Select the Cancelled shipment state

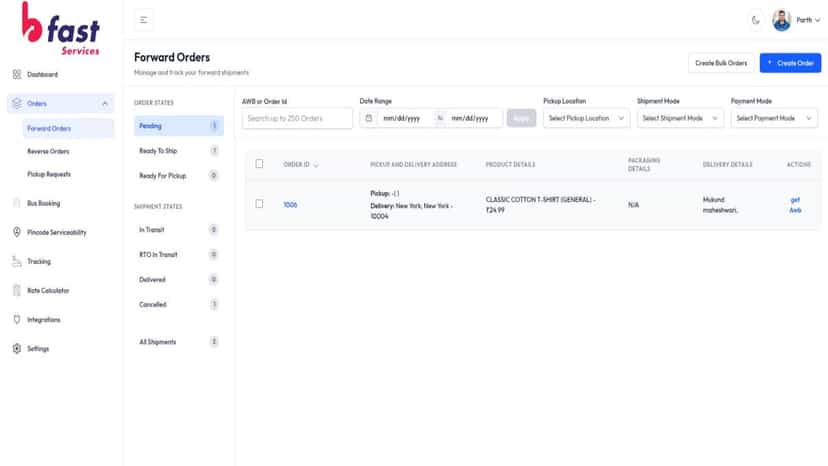(x=178, y=304)
